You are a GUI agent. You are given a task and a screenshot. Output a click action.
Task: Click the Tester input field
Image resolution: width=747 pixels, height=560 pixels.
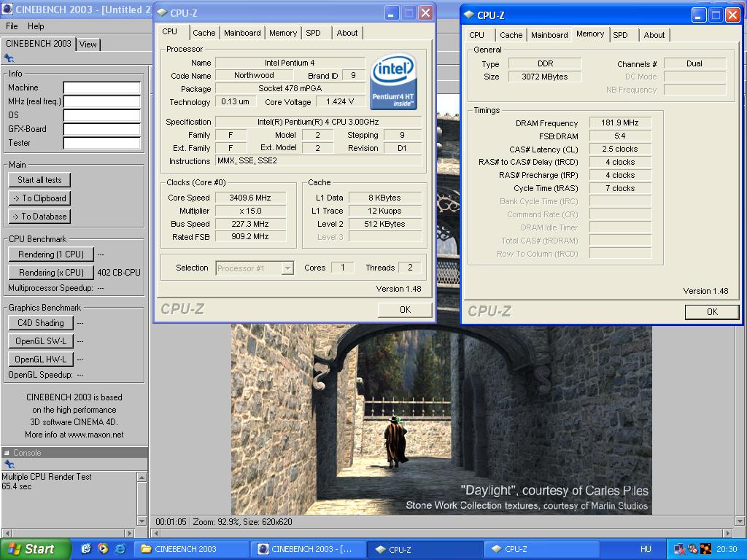pyautogui.click(x=102, y=143)
